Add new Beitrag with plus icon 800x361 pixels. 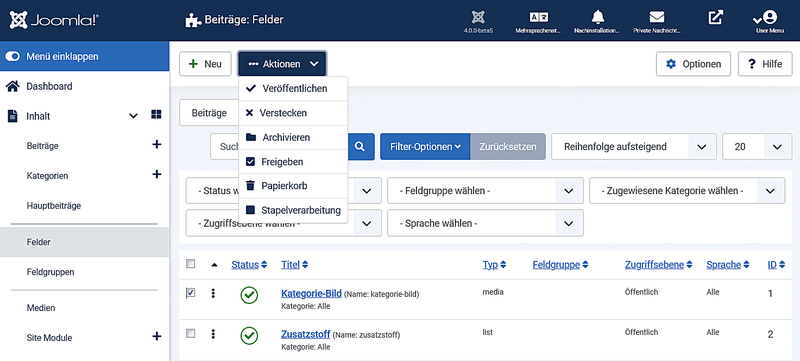[x=157, y=145]
